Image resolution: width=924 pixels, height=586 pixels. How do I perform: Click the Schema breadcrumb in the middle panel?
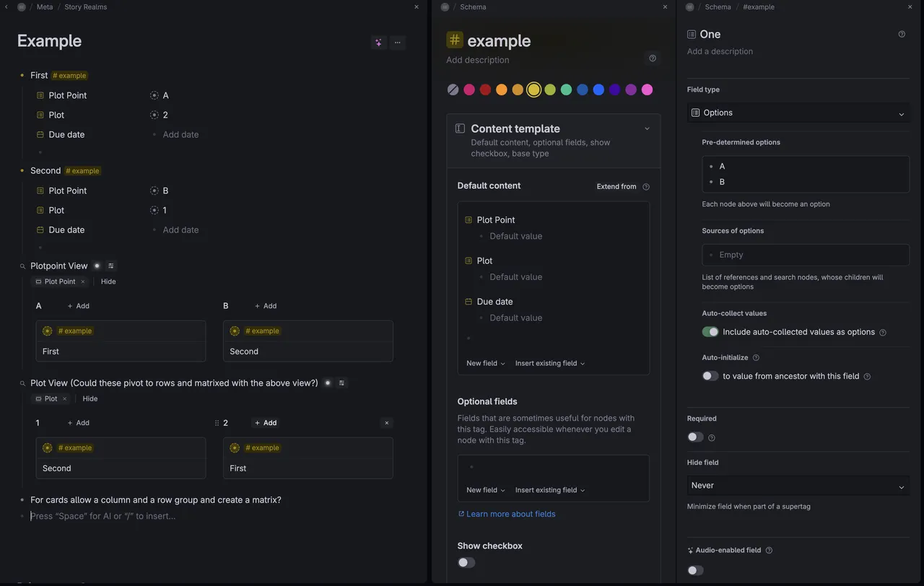(473, 6)
